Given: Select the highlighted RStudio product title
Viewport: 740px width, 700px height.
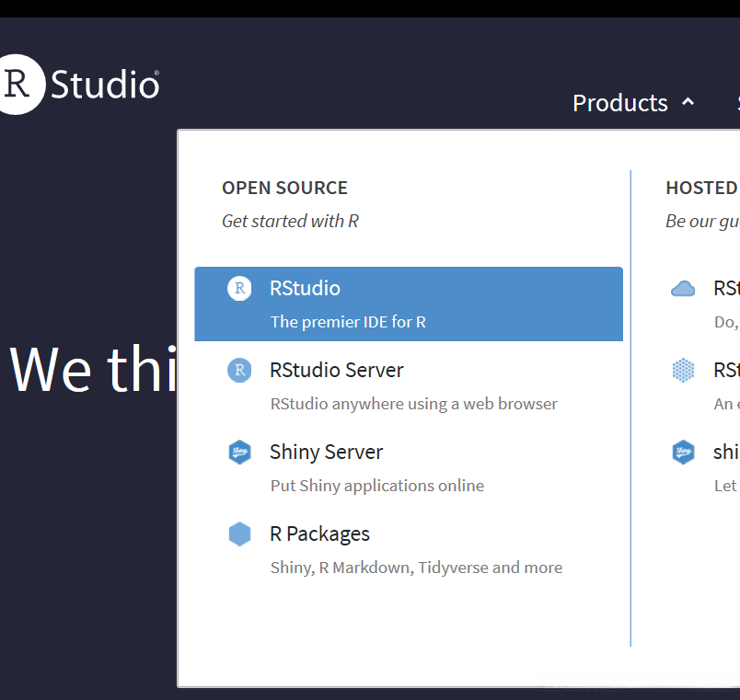Looking at the screenshot, I should point(305,289).
